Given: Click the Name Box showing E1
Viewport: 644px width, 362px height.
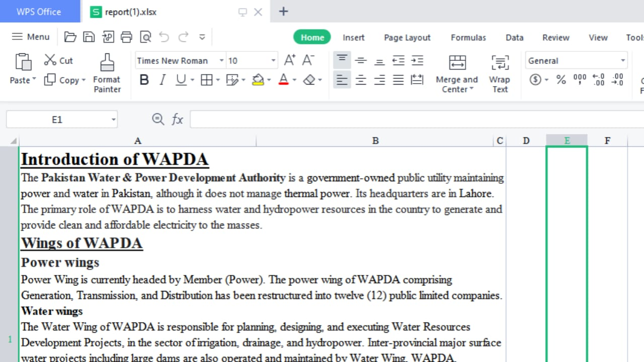Looking at the screenshot, I should tap(56, 119).
